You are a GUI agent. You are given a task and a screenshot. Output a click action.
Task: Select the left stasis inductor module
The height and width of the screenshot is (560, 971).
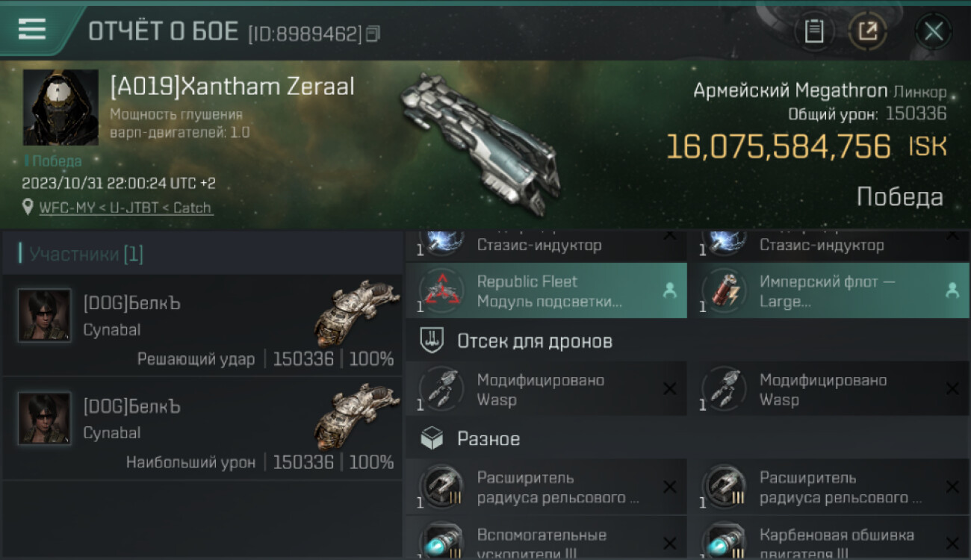[x=546, y=245]
